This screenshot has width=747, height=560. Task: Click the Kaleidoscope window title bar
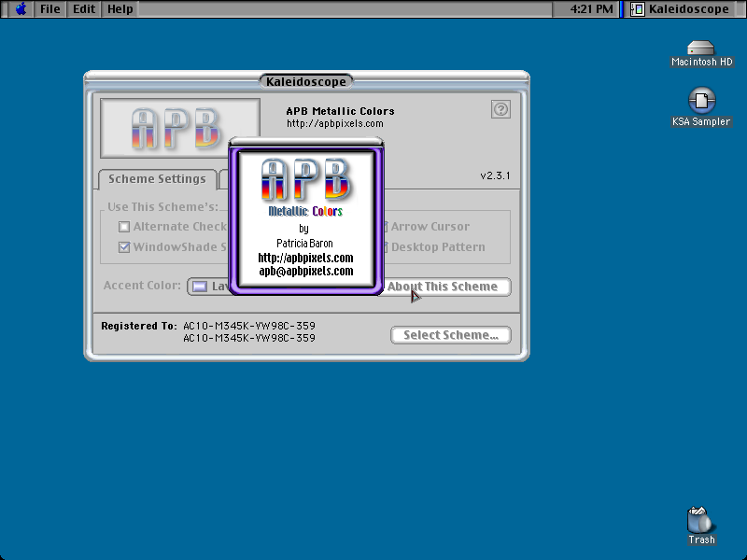[306, 81]
